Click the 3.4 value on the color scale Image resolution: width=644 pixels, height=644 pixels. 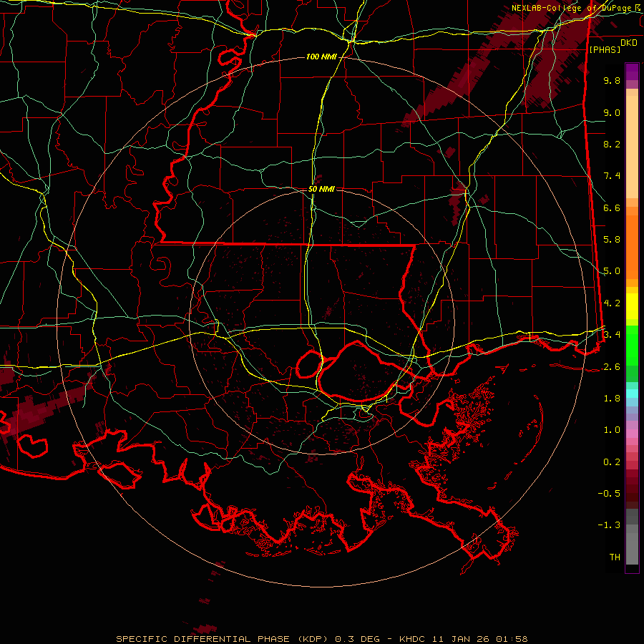(612, 334)
